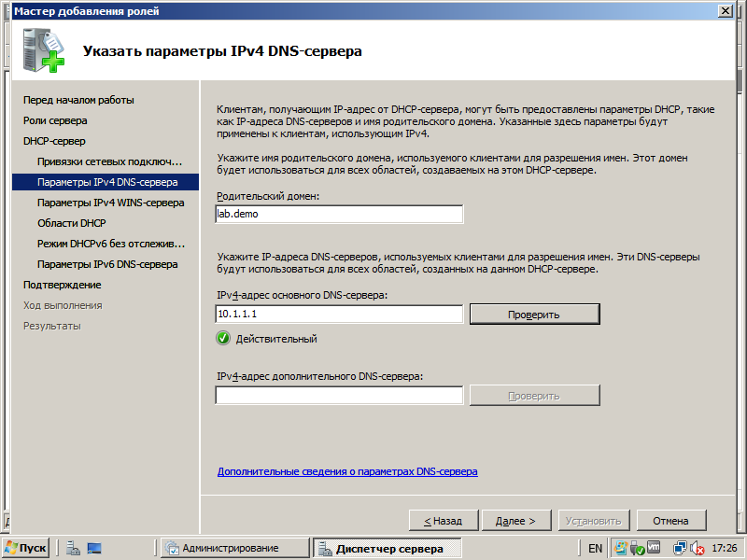Image resolution: width=747 pixels, height=560 pixels.
Task: Open Области DHCP step
Action: click(72, 223)
